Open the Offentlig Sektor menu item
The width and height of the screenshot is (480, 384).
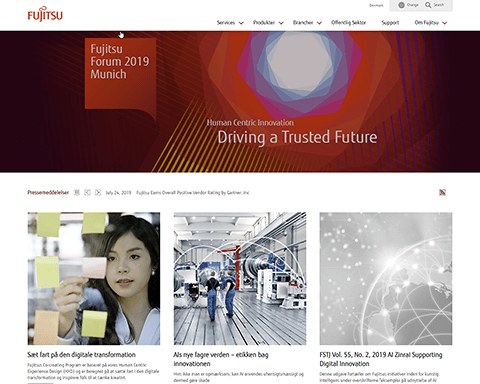[x=348, y=23]
